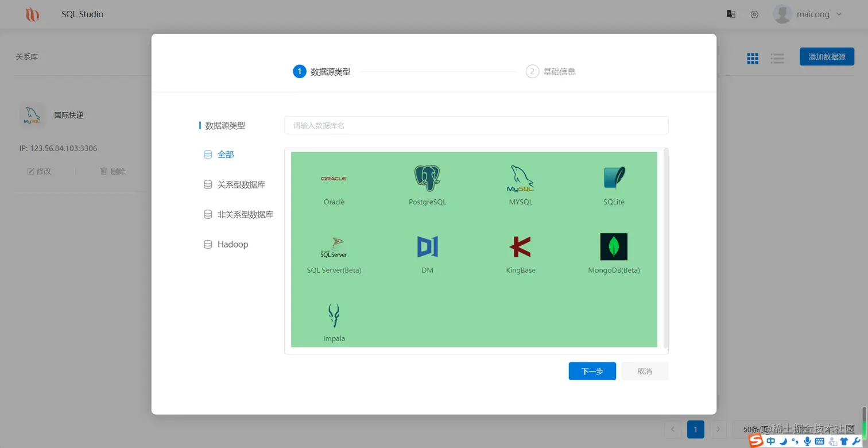The image size is (868, 448).
Task: Click the IP: 123.56.84.103:3306 text
Action: (x=58, y=148)
